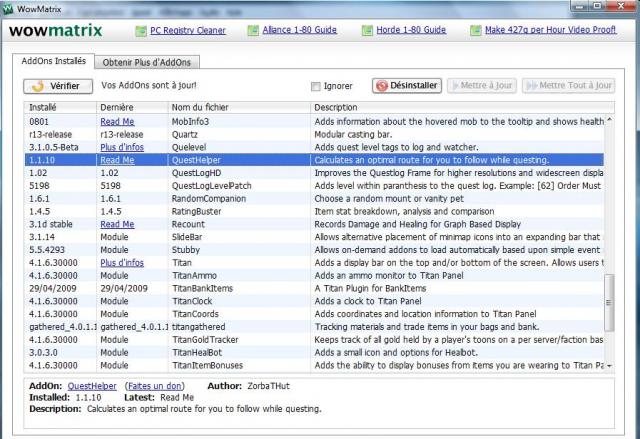Switch to Obtenir Plus d'AddOns tab
640x439 pixels.
pos(147,62)
